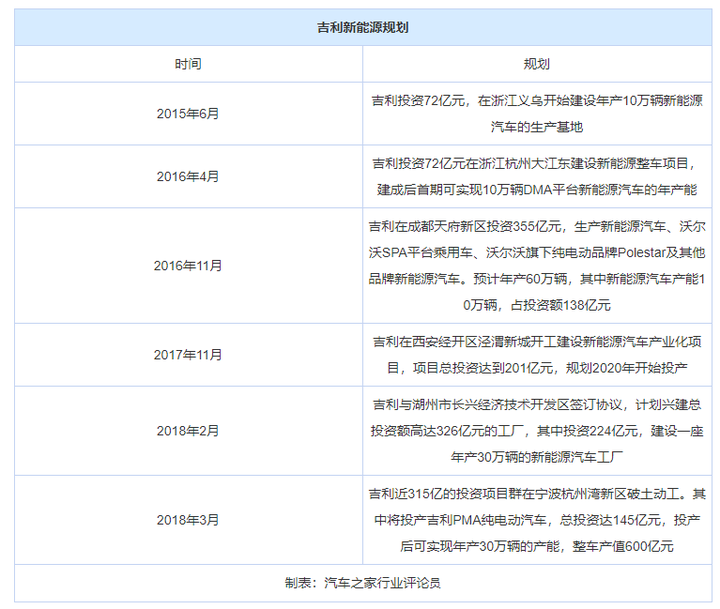Select the plan text about 杭州大江东 project

point(537,176)
